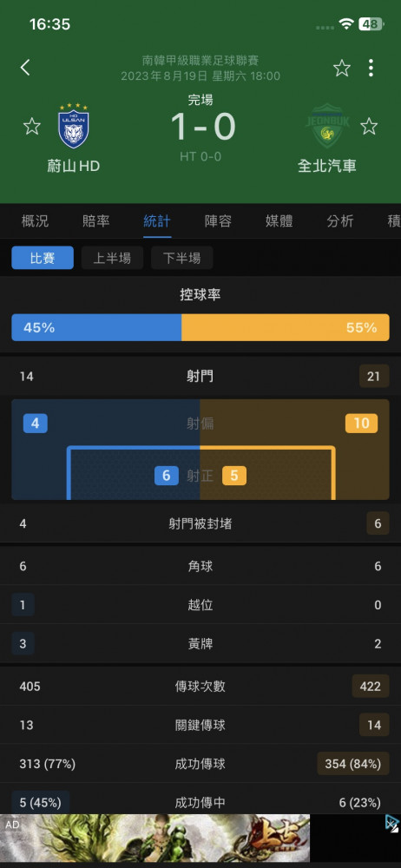Viewport: 401px width, 868px height.
Task: Toggle favorite star for 蔚山HD
Action: (x=31, y=126)
